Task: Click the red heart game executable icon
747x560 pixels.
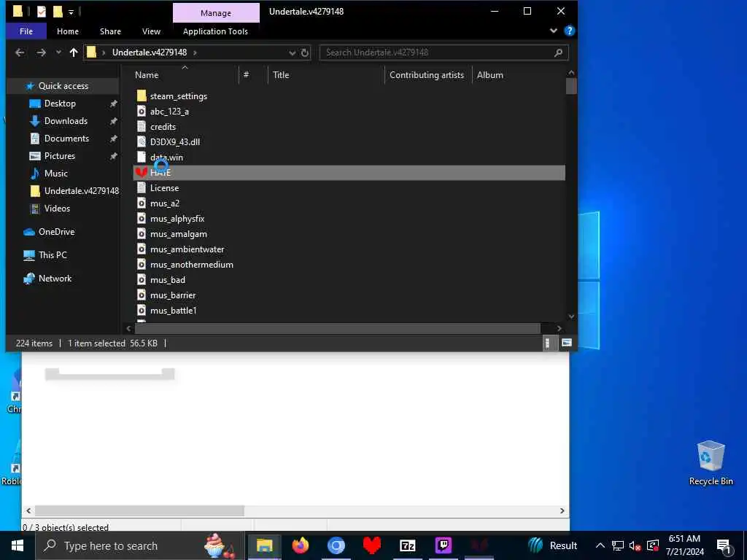Action: click(141, 172)
